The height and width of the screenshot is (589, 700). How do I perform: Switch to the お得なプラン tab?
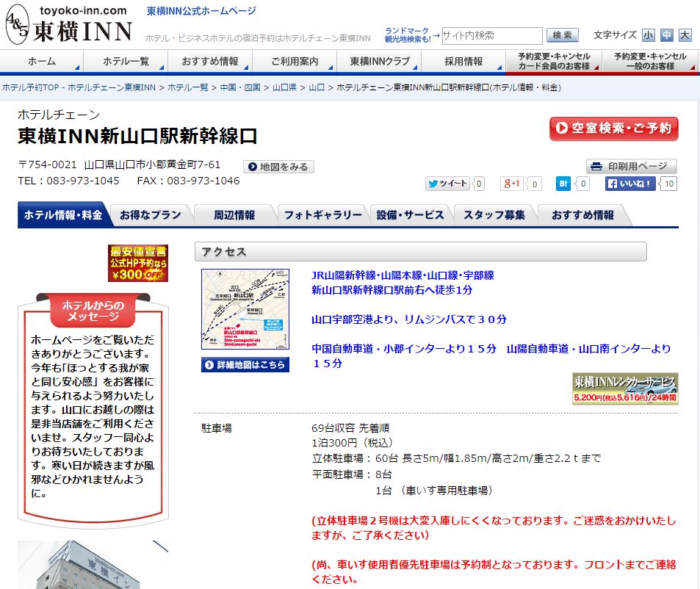151,215
